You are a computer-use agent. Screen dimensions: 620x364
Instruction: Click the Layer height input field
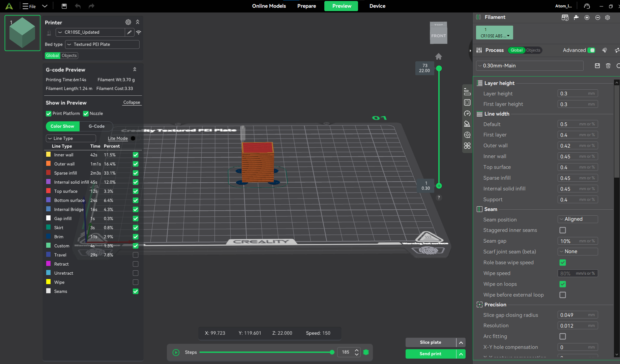point(578,93)
